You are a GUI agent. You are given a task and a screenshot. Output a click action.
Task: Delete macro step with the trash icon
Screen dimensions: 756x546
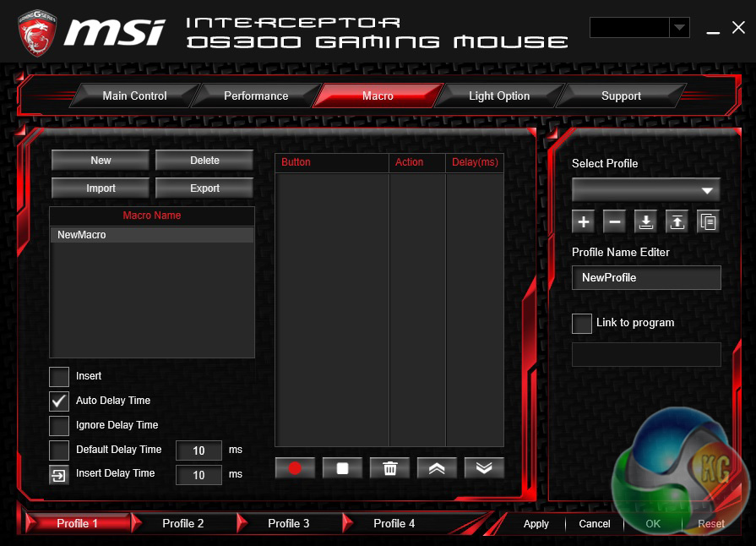389,468
